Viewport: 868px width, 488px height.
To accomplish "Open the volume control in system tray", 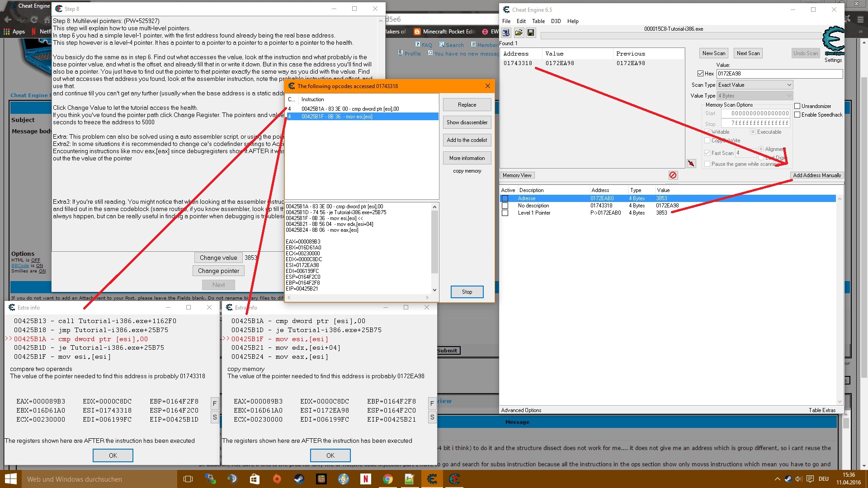I will (799, 479).
